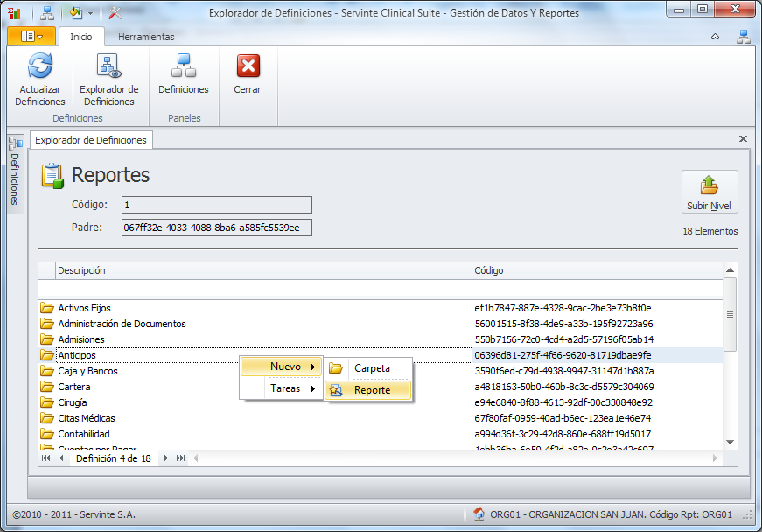Open the orange application menu dropdown
This screenshot has height=532, width=762.
click(x=31, y=37)
